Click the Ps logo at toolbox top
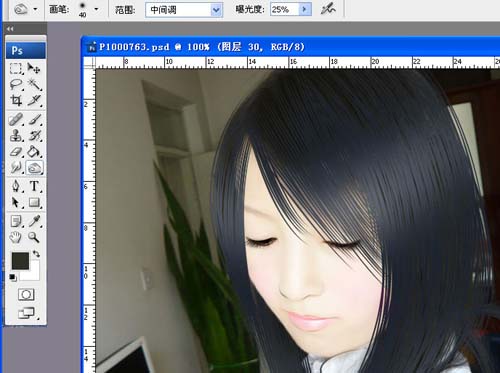The image size is (500, 373). point(26,50)
